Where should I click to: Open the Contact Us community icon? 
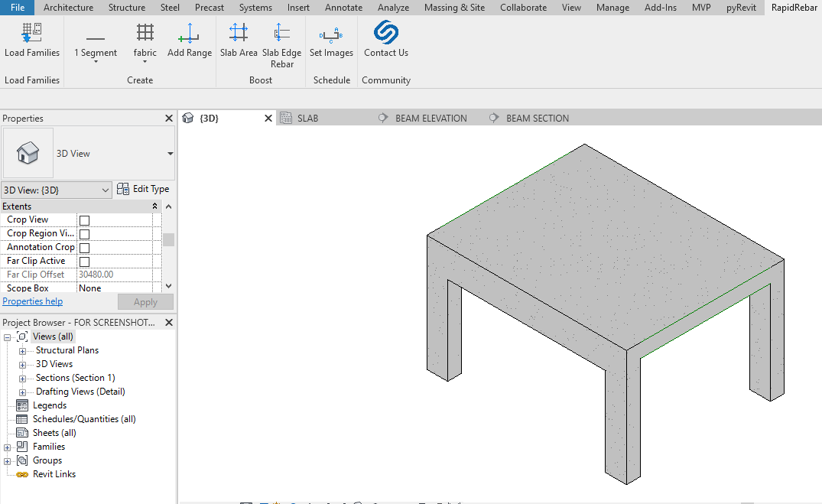point(385,33)
